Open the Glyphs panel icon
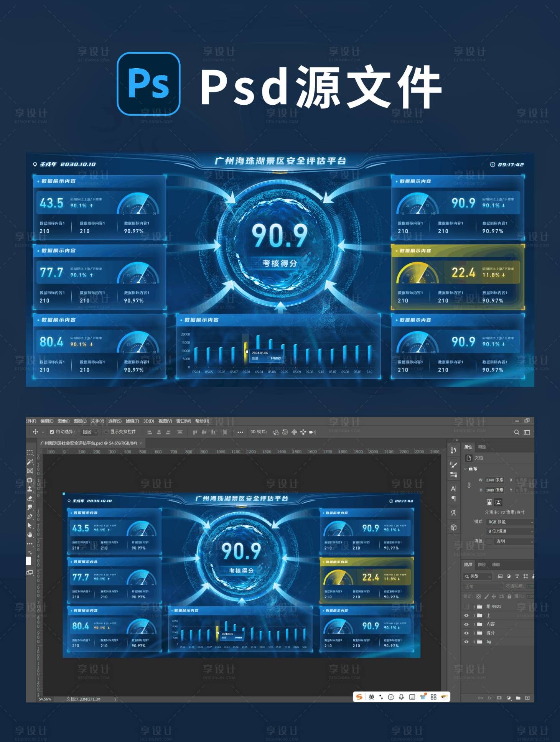 (453, 513)
